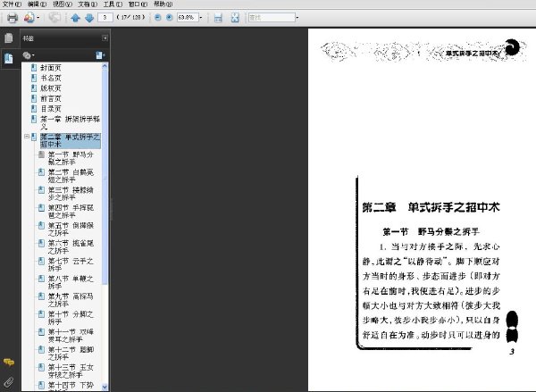Select bookmark 第十一节 双峰贯耳之拆手
Screen dimensions: 536x392
[x=71, y=336]
